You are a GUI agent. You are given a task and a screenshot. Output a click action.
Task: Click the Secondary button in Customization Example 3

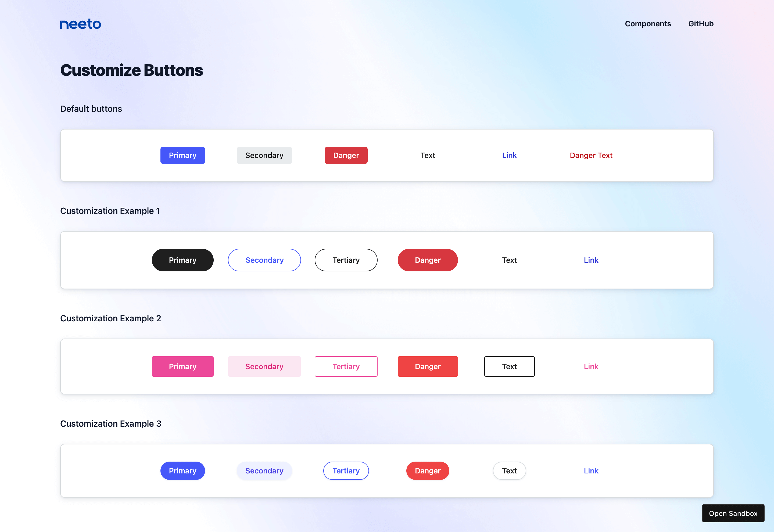tap(264, 470)
